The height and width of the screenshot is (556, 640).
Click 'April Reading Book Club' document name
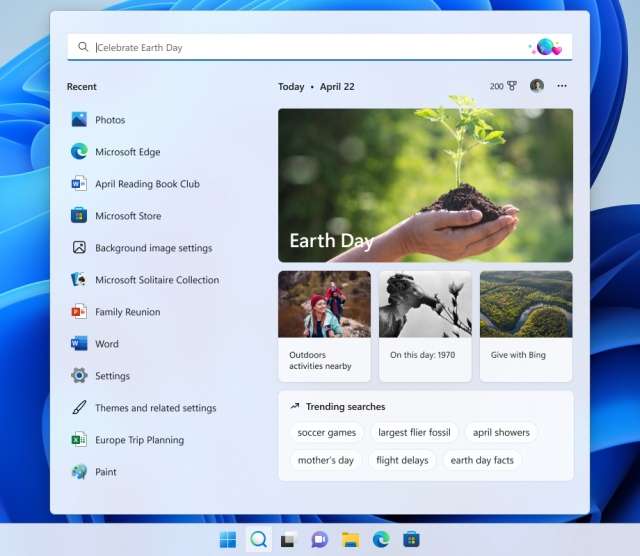click(147, 184)
